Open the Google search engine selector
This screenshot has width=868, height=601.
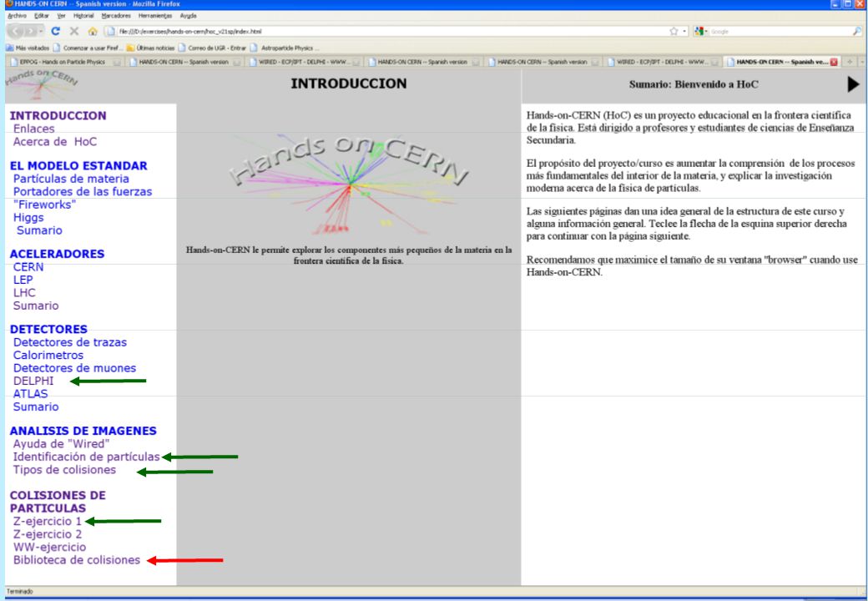click(701, 31)
